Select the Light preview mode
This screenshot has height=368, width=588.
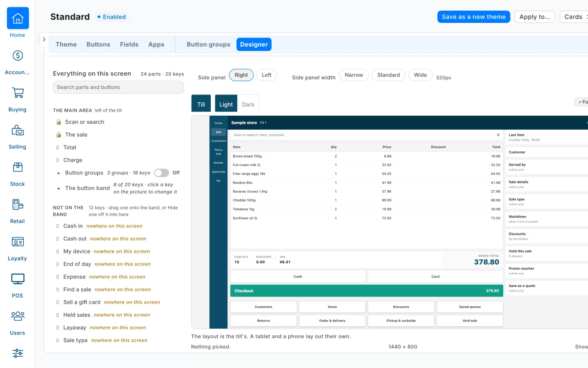pos(226,103)
